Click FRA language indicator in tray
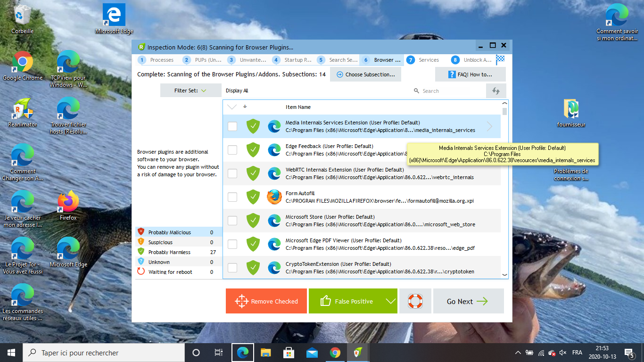This screenshot has height=362, width=644. pyautogui.click(x=577, y=353)
